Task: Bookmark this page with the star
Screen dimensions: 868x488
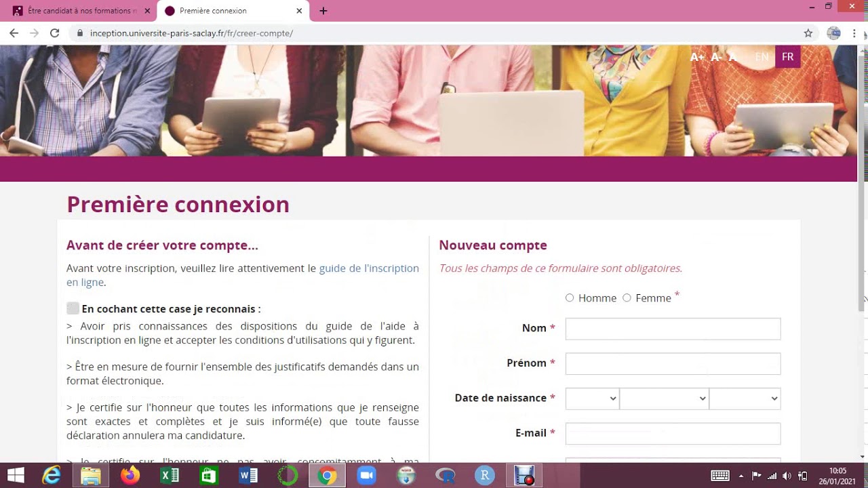Action: 808,33
